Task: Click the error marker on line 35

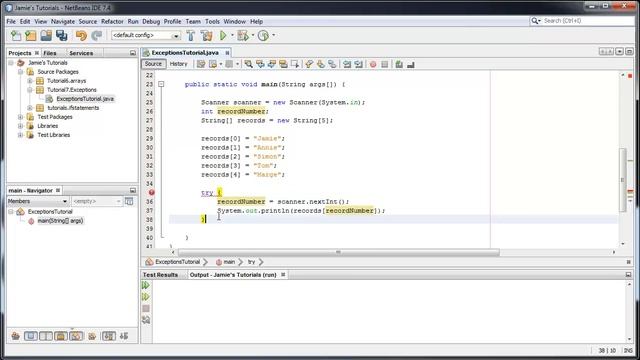Action: (151, 192)
